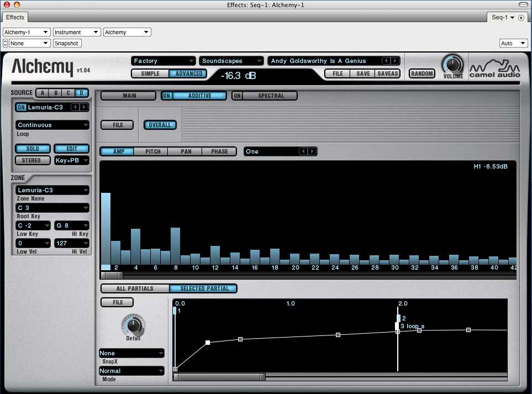
Task: Open the Low Vel 0 dropdown
Action: 33,243
